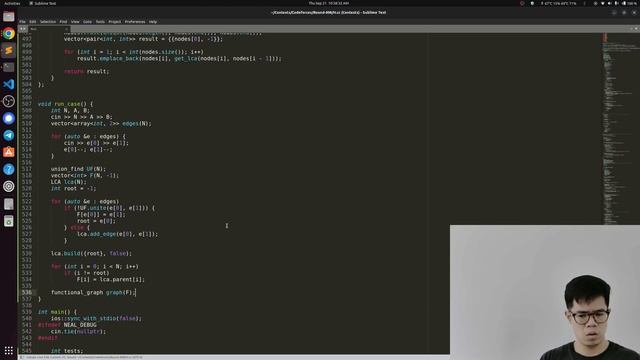Click 'return result;' on line 502

click(x=86, y=71)
